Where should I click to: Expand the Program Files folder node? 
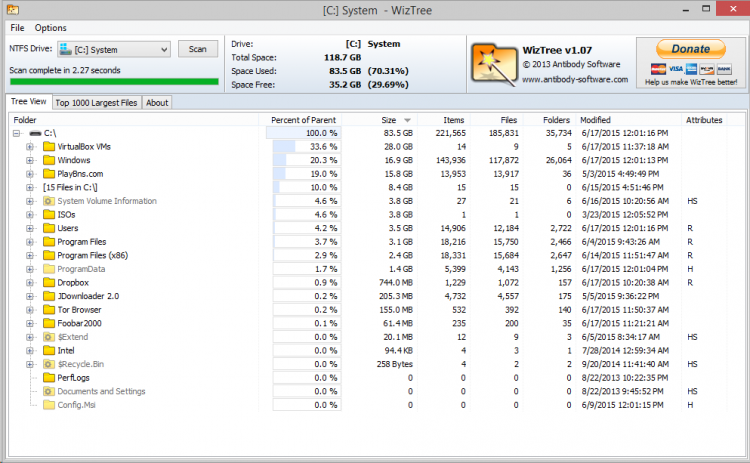pyautogui.click(x=30, y=242)
